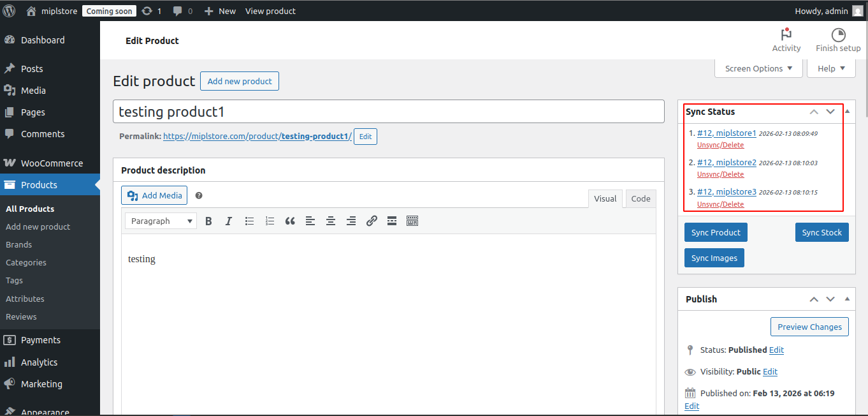Open the Help dropdown panel
The image size is (868, 416).
831,68
